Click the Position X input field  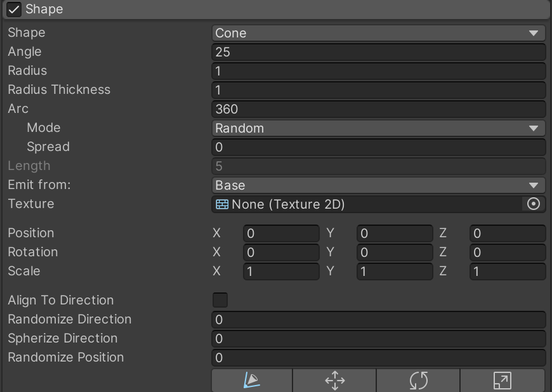(281, 233)
